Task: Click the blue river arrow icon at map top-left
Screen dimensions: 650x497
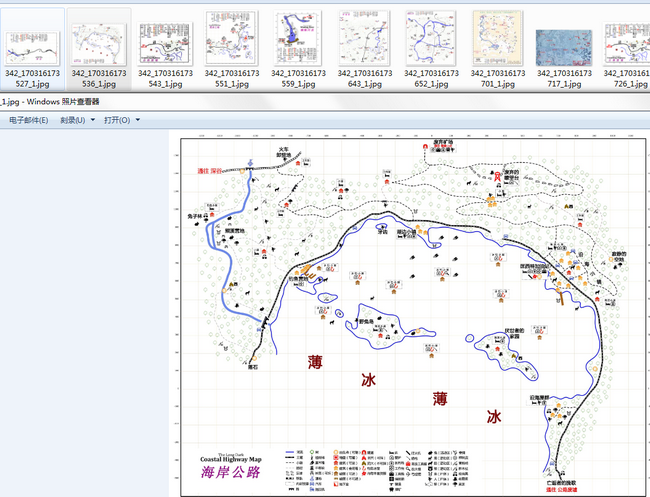Action: [249, 163]
